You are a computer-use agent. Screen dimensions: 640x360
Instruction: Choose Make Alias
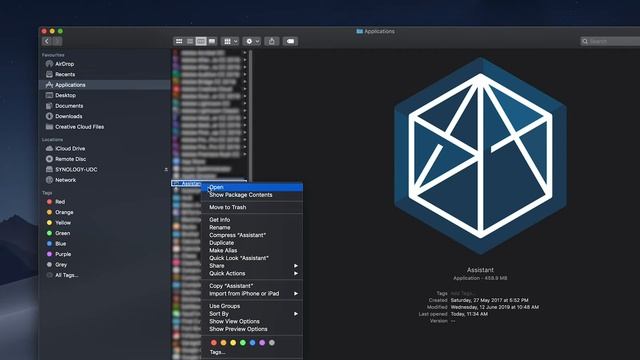point(252,251)
